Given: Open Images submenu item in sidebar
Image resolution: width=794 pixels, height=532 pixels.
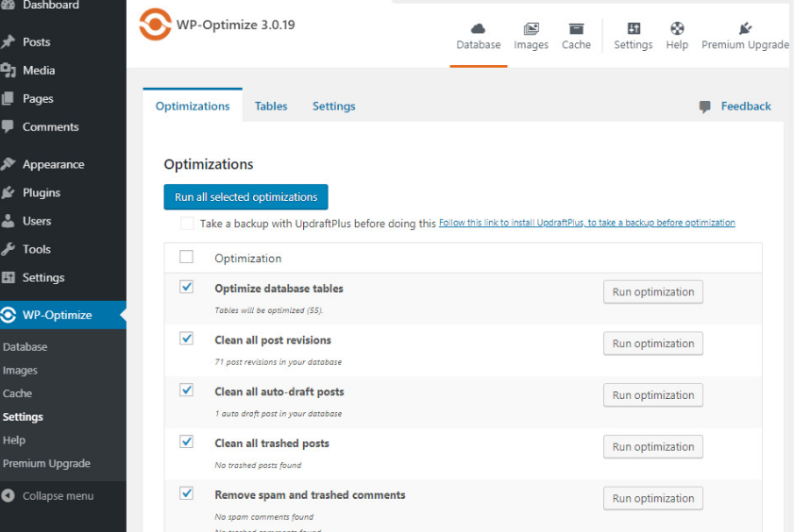Looking at the screenshot, I should [x=20, y=370].
